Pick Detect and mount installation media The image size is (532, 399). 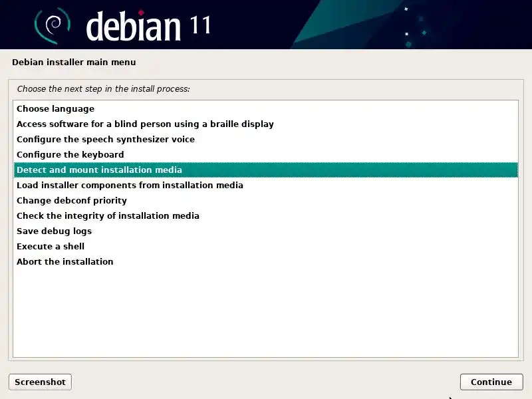(266, 170)
